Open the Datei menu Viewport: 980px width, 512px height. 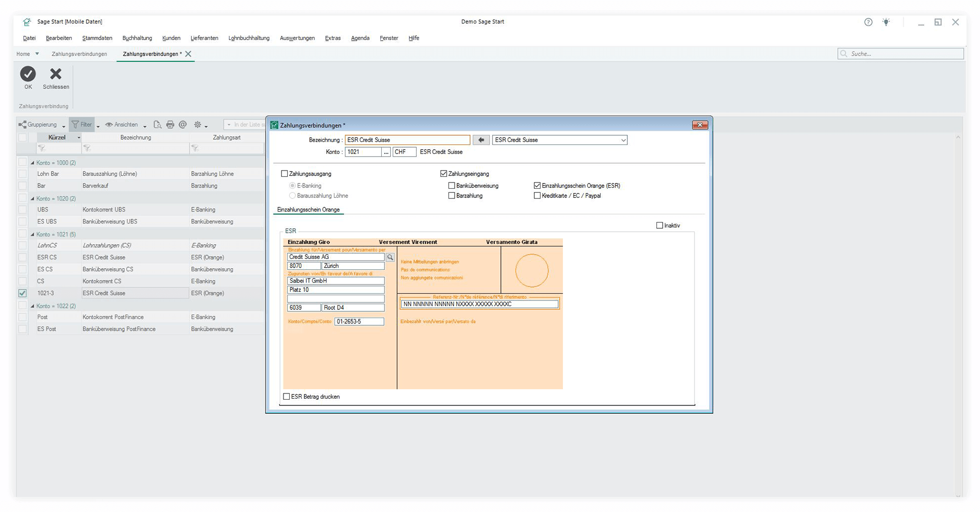[29, 38]
